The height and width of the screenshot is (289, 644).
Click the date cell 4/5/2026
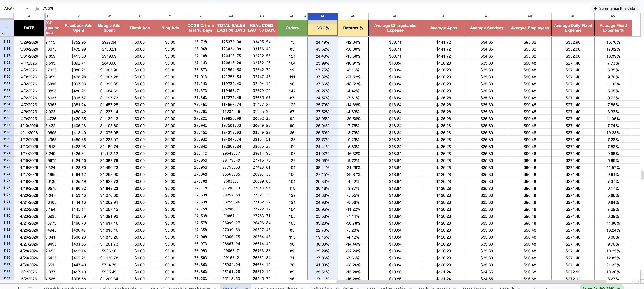tap(29, 91)
